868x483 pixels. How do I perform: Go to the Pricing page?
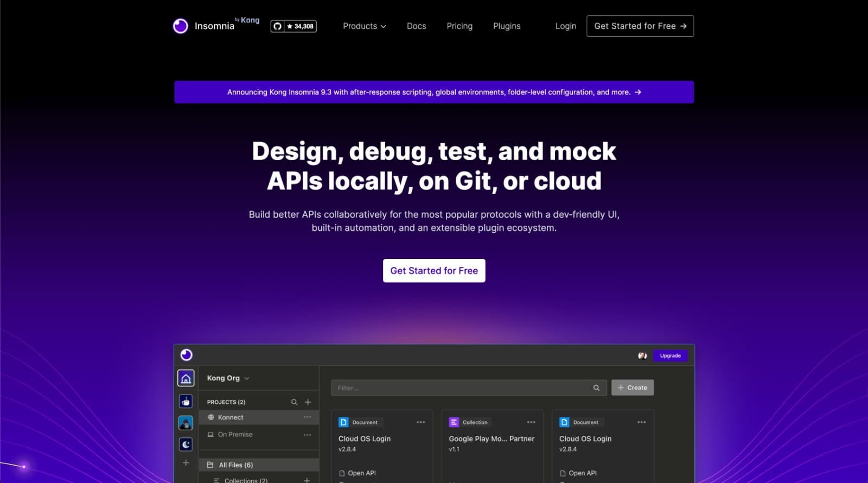(459, 26)
